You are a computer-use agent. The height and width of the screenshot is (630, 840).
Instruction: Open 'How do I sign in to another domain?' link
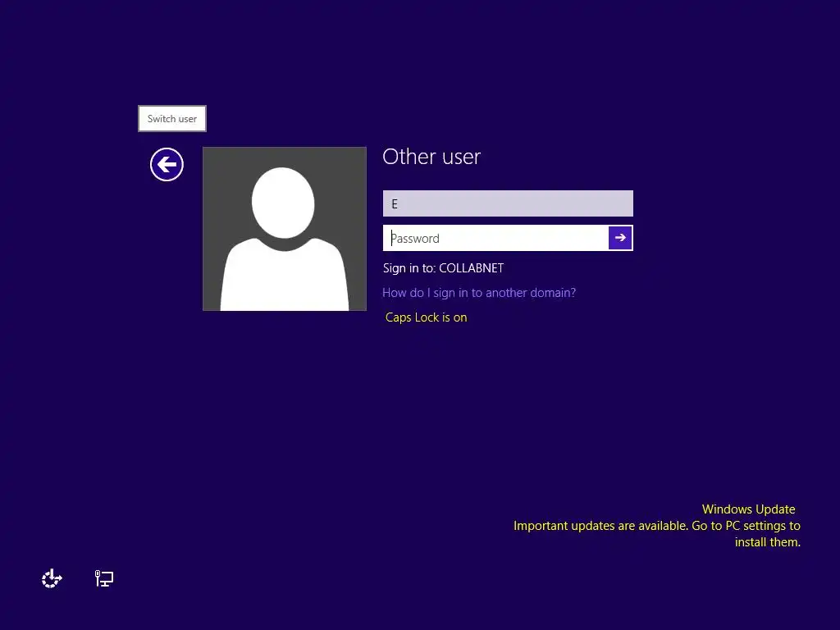click(x=479, y=293)
